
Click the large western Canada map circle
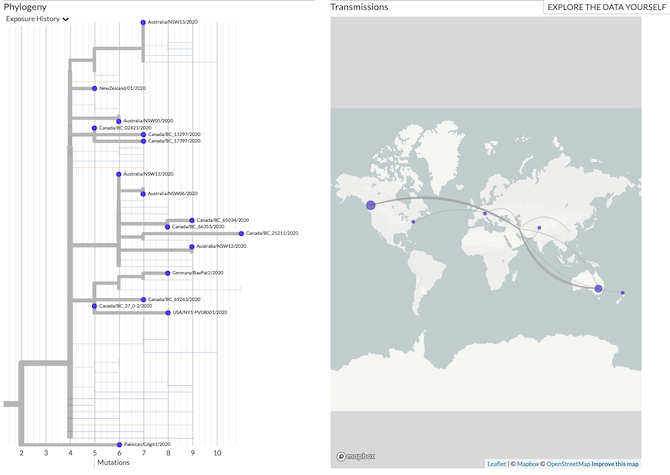click(x=371, y=205)
